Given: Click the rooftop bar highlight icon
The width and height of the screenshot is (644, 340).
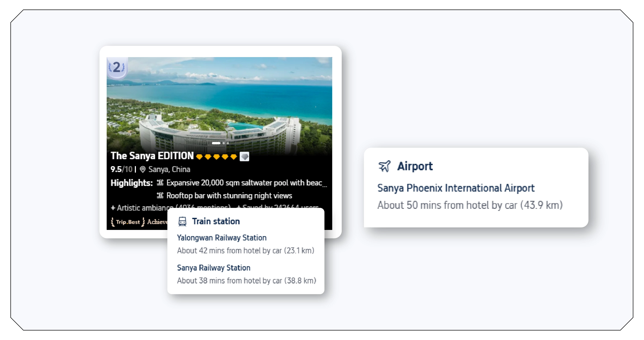Looking at the screenshot, I should click(x=161, y=195).
